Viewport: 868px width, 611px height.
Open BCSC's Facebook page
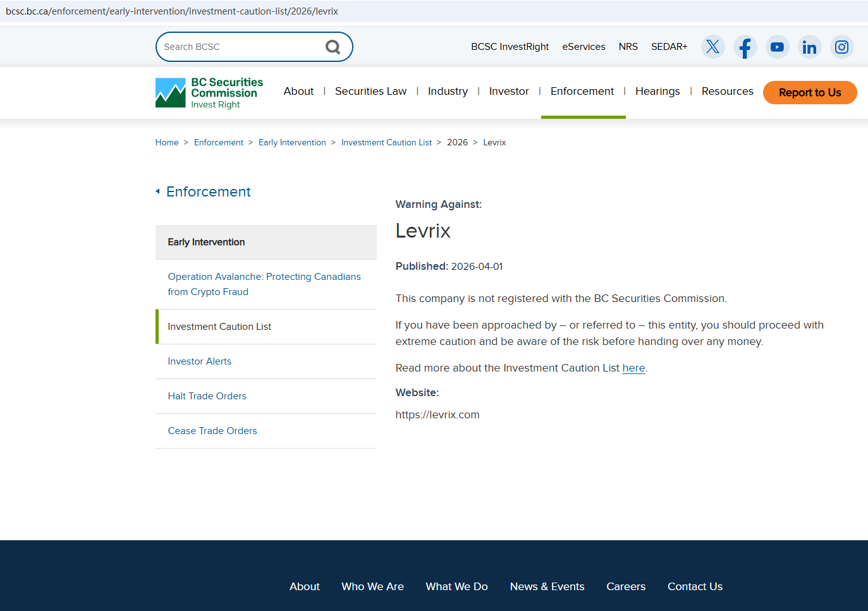click(745, 47)
